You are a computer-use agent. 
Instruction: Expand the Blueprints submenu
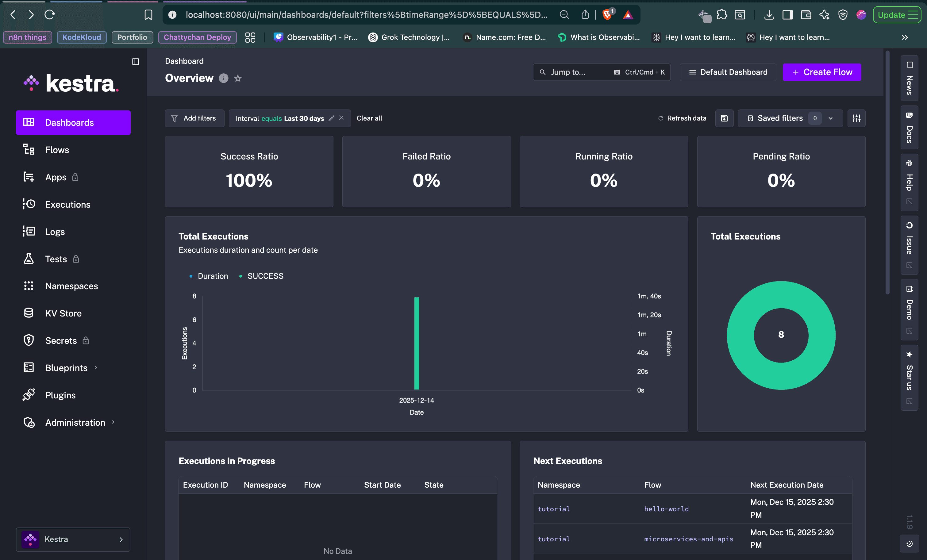[95, 368]
